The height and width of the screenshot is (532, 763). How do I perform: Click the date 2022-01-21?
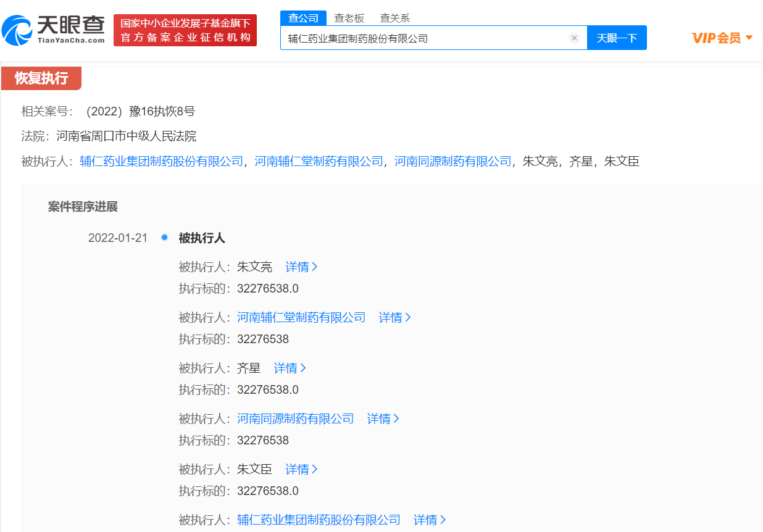point(118,238)
